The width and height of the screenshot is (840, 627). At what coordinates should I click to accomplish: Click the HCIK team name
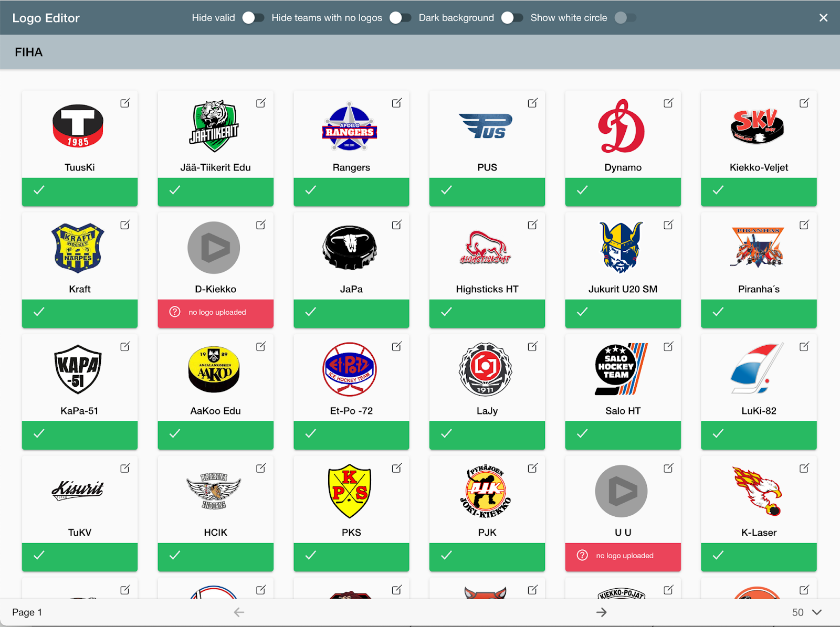(215, 533)
